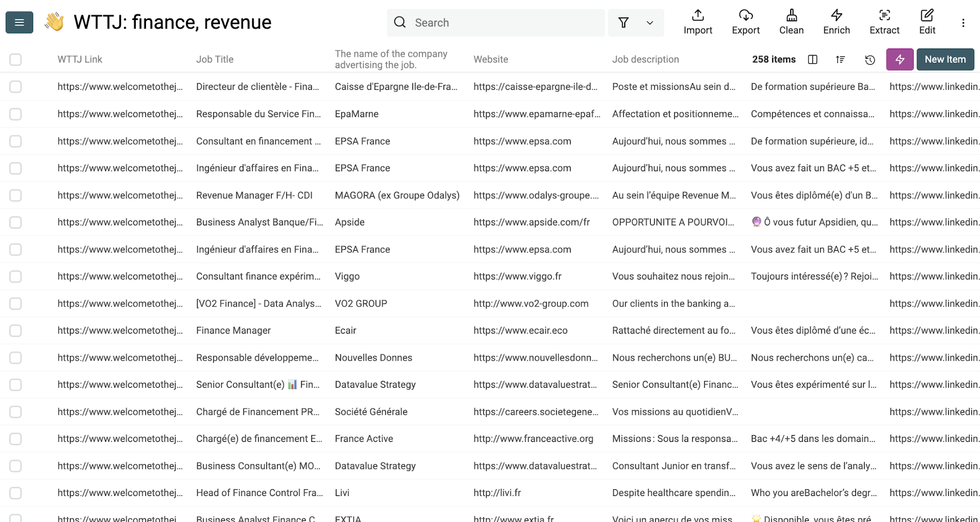Check the Nouvelles Donnes row checkbox
980x522 pixels.
[x=16, y=358]
